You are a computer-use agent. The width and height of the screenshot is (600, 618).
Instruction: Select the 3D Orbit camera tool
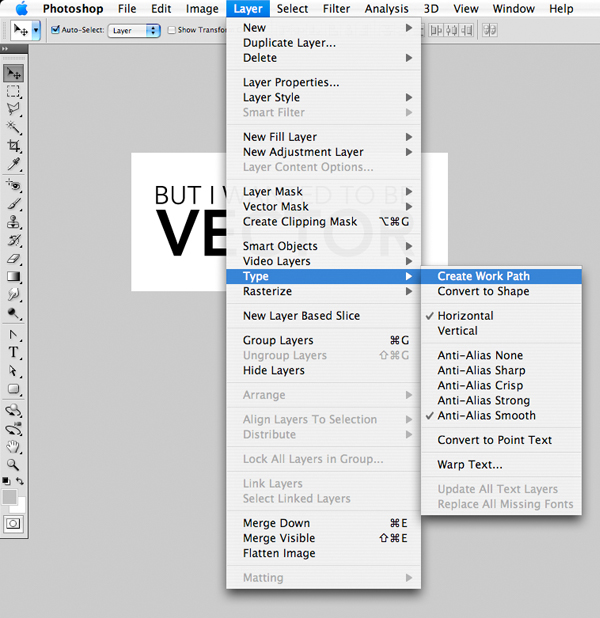click(x=13, y=428)
